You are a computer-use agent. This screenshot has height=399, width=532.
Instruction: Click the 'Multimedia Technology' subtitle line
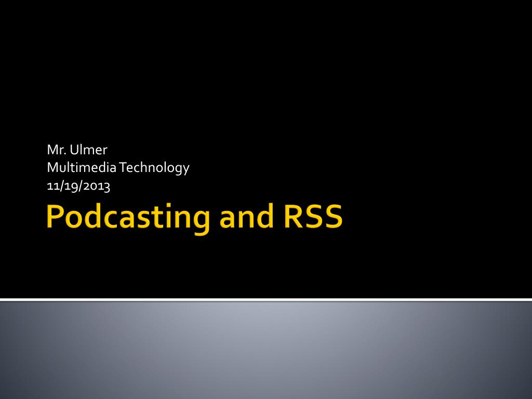coord(118,168)
